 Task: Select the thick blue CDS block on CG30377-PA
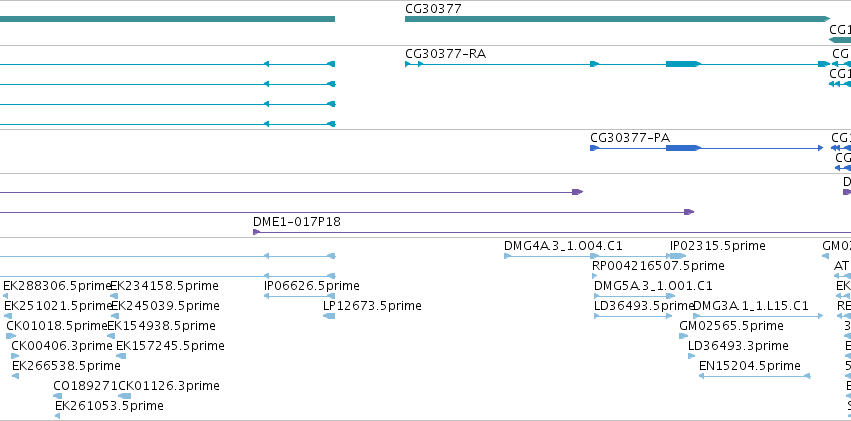[683, 148]
